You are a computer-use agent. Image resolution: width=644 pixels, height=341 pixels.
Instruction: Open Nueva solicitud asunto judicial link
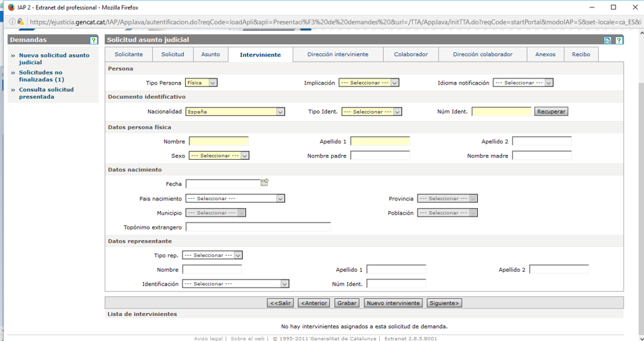54,59
